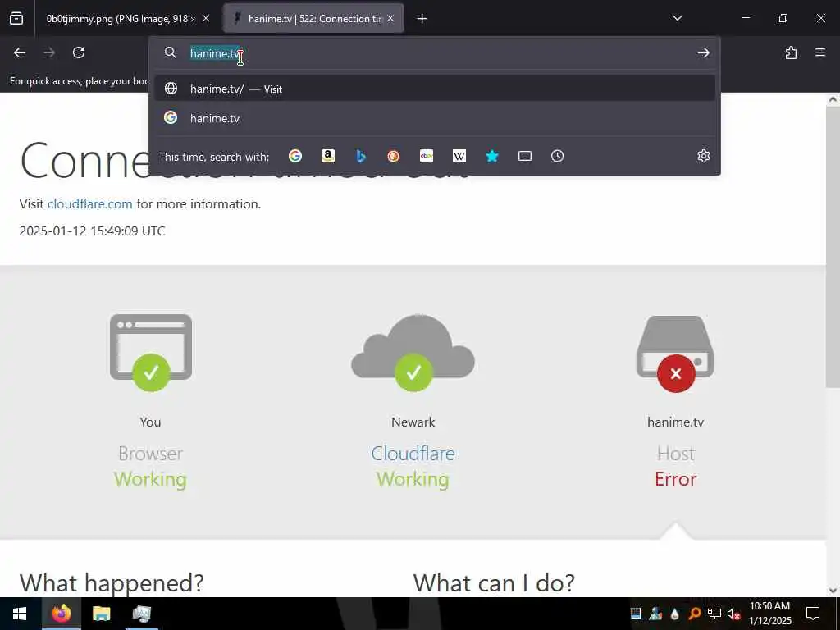
Task: Select the hanime.tv/ Visit suggestion
Action: coord(435,89)
